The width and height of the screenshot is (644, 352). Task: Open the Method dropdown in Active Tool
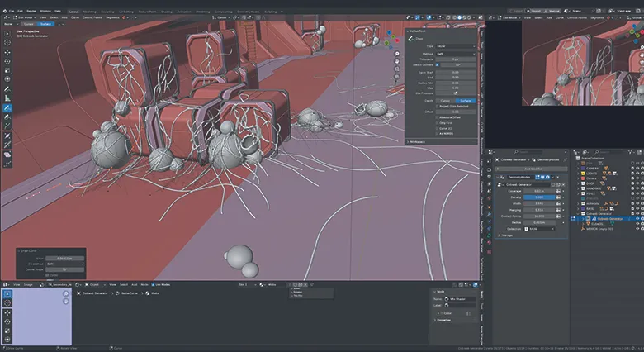456,54
